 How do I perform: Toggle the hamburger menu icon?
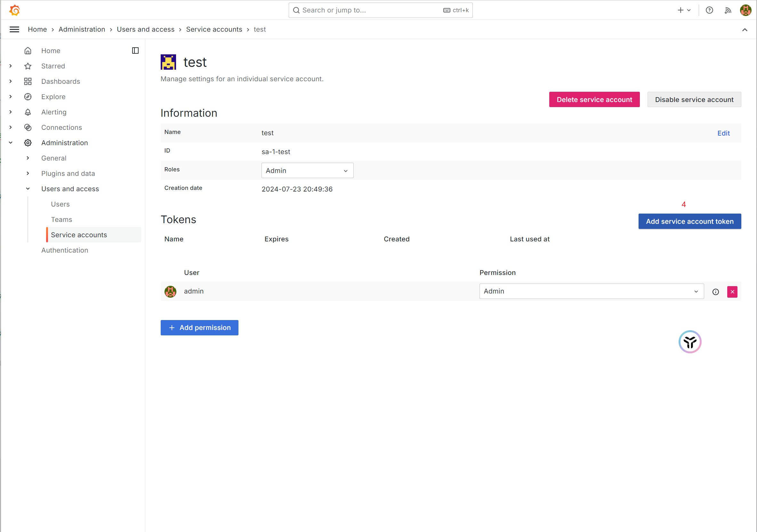click(14, 29)
